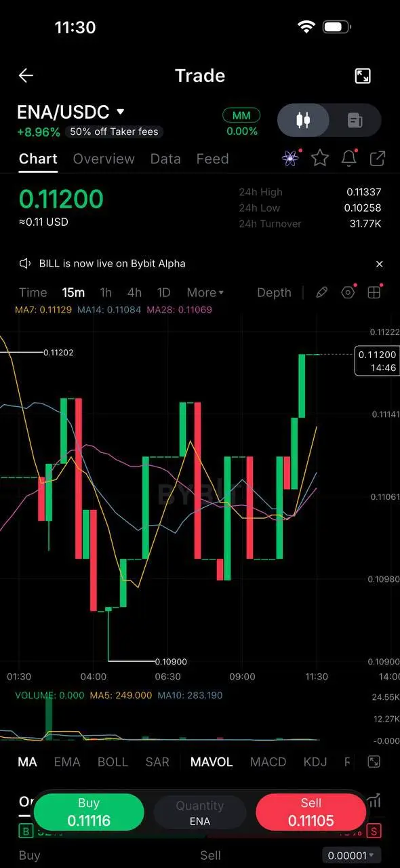Select the 4h interval
400x868 pixels.
point(134,293)
